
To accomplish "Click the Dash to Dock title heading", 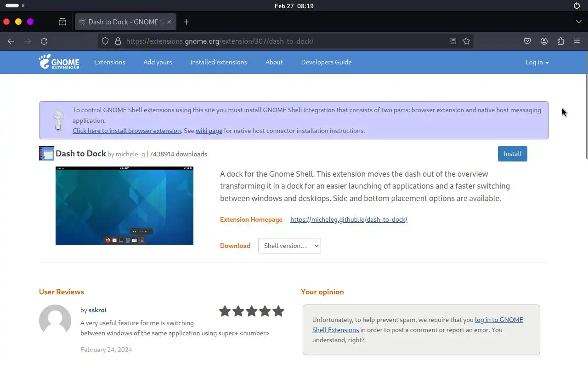I will [x=81, y=154].
